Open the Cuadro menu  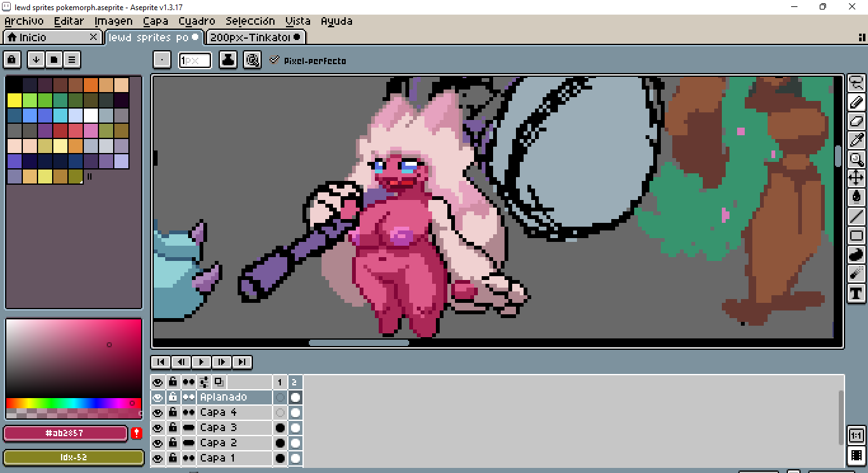(x=197, y=21)
